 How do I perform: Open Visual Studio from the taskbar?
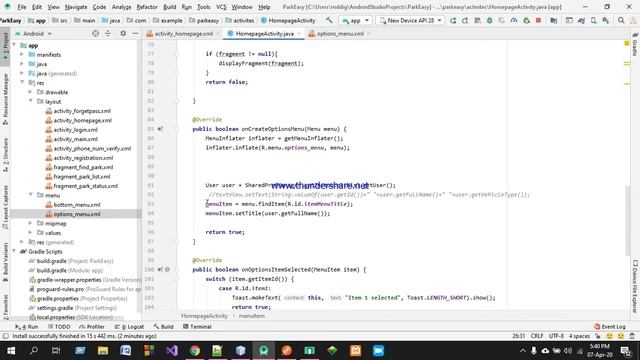tap(172, 351)
